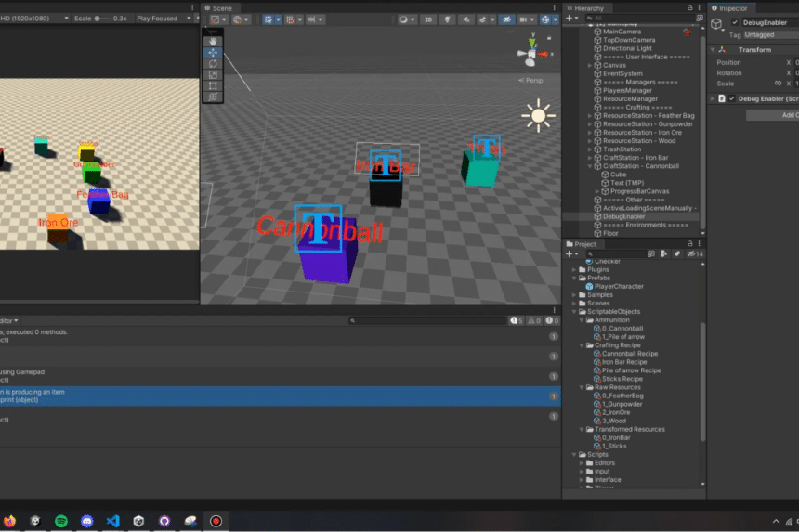Click orientation gizmo red X axis
The height and width of the screenshot is (532, 799).
544,54
